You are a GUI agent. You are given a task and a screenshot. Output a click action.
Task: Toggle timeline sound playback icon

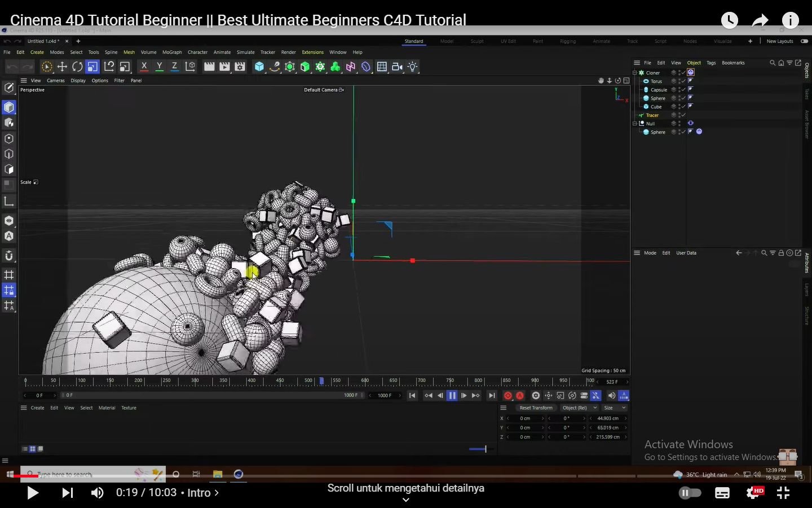(x=611, y=396)
